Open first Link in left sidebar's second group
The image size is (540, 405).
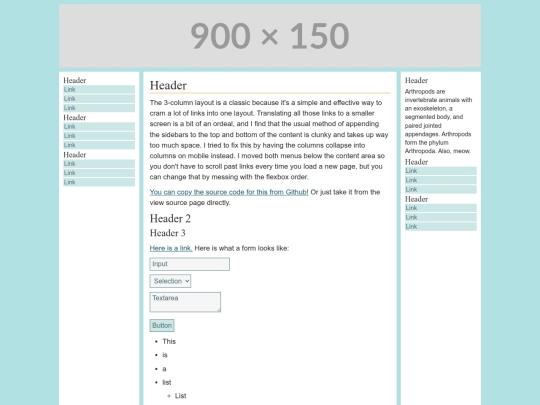click(99, 127)
